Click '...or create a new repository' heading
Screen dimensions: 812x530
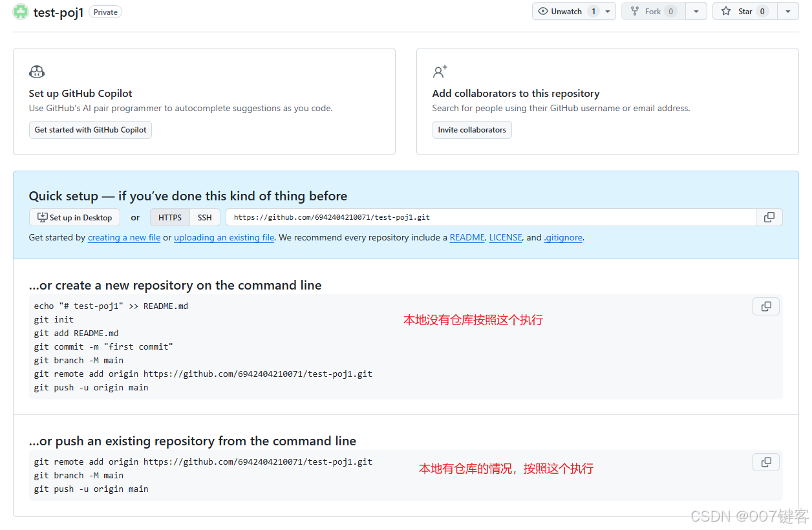[175, 286]
